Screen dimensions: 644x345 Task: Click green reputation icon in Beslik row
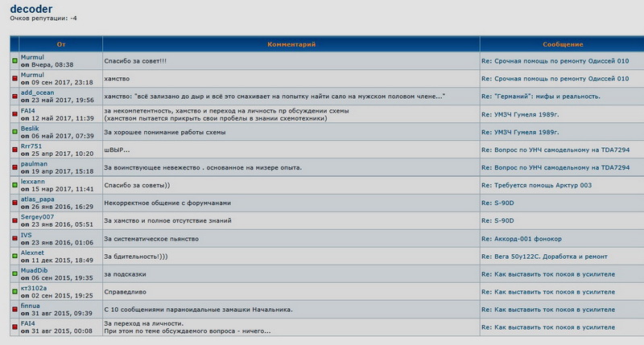(14, 132)
